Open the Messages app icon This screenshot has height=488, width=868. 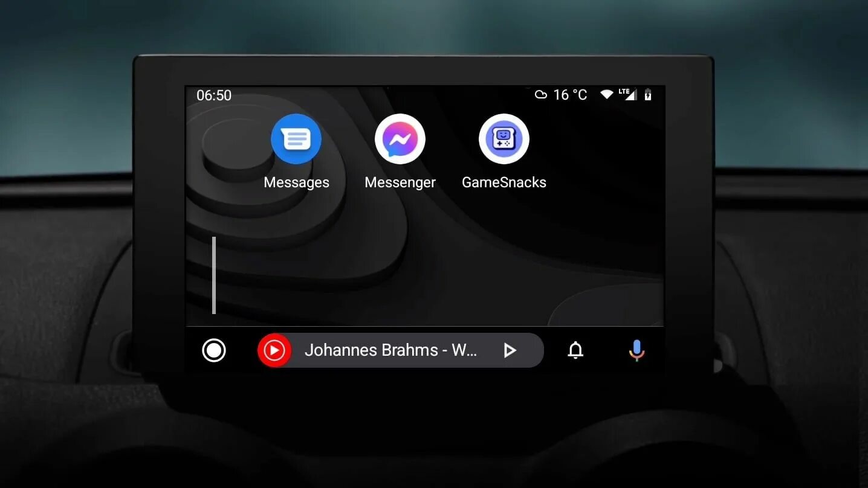click(x=296, y=139)
